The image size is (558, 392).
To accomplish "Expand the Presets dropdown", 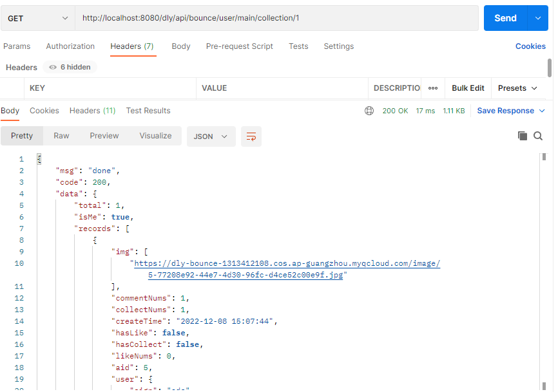I will point(517,88).
